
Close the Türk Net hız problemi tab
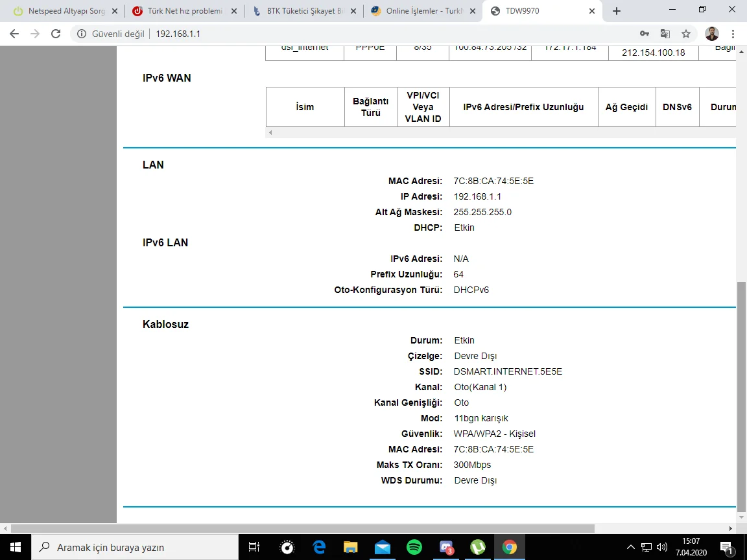pos(234,11)
